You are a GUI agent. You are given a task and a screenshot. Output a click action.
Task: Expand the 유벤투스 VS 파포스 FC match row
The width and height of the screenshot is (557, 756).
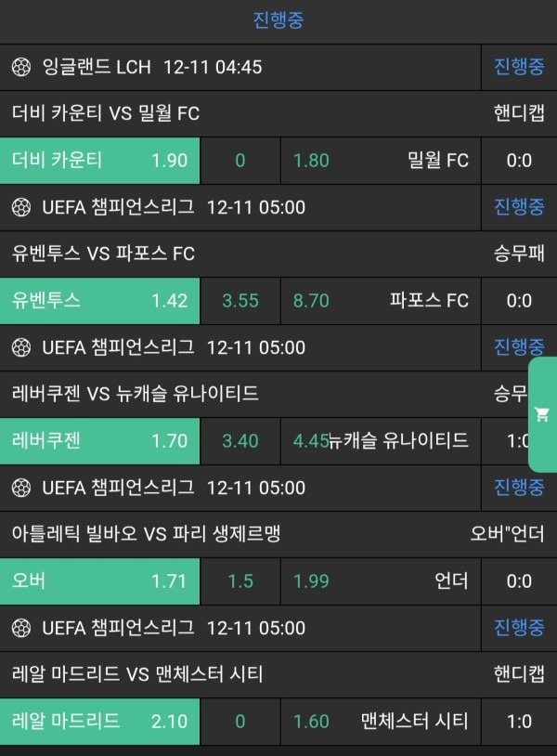tap(232, 254)
